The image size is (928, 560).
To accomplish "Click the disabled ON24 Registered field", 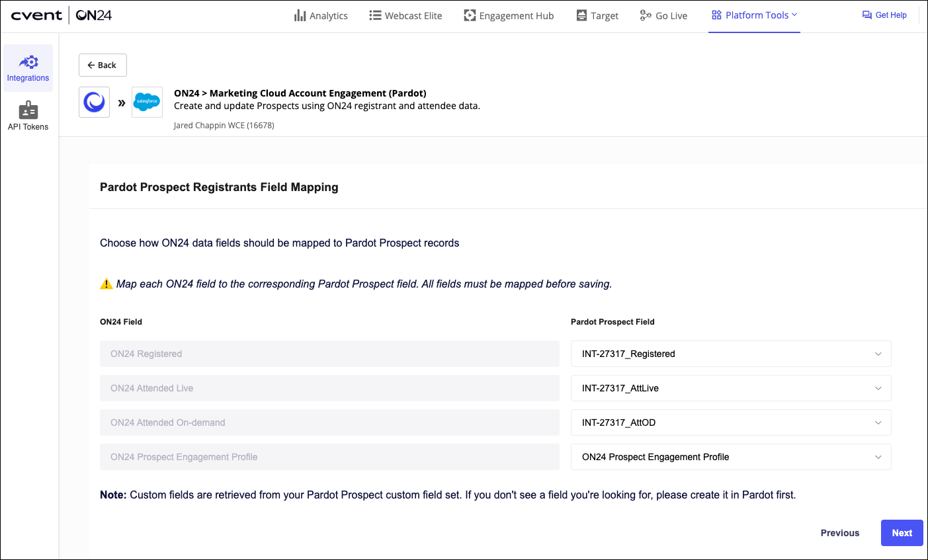I will click(329, 354).
